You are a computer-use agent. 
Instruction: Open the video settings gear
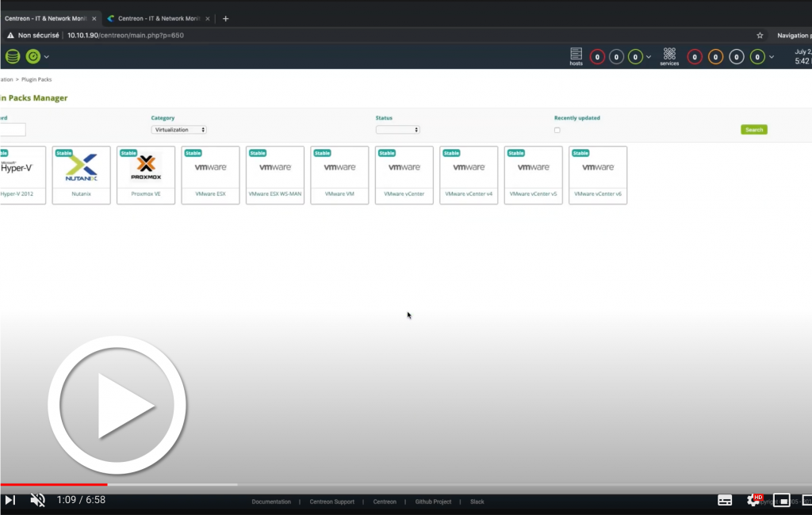[x=753, y=500]
